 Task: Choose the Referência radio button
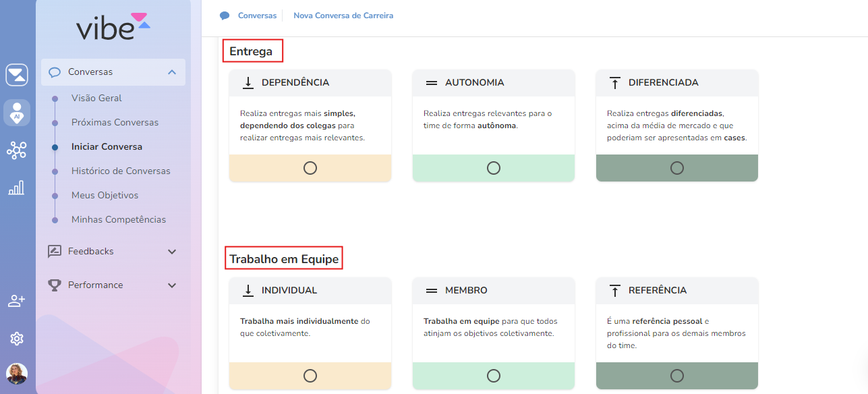click(677, 376)
